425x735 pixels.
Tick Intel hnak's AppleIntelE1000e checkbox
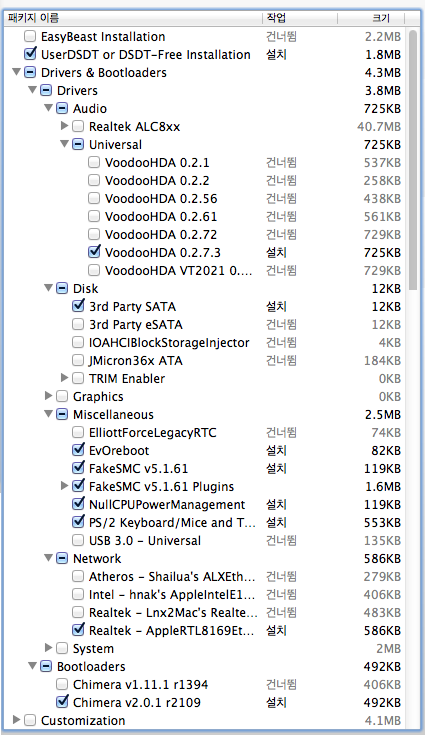click(78, 594)
